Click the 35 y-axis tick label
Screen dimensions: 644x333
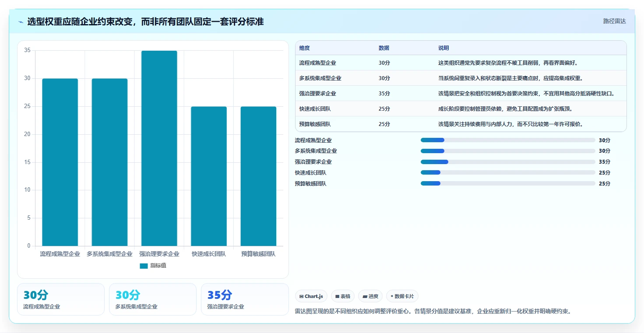pyautogui.click(x=27, y=50)
